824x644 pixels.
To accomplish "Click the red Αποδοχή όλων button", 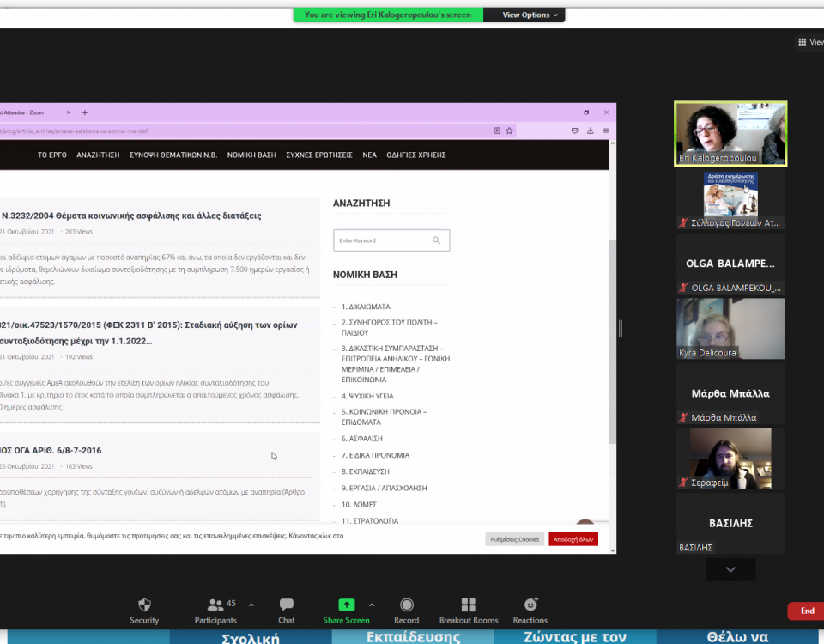I will [573, 539].
